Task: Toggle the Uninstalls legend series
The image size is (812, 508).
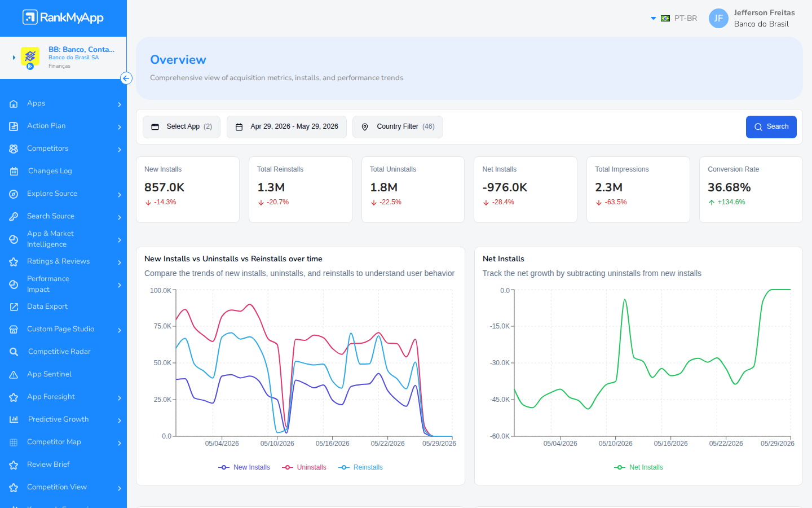Action: 304,467
